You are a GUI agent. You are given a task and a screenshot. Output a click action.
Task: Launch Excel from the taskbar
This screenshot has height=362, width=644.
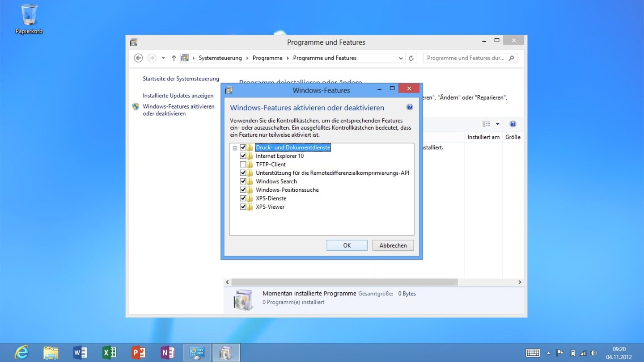[109, 353]
